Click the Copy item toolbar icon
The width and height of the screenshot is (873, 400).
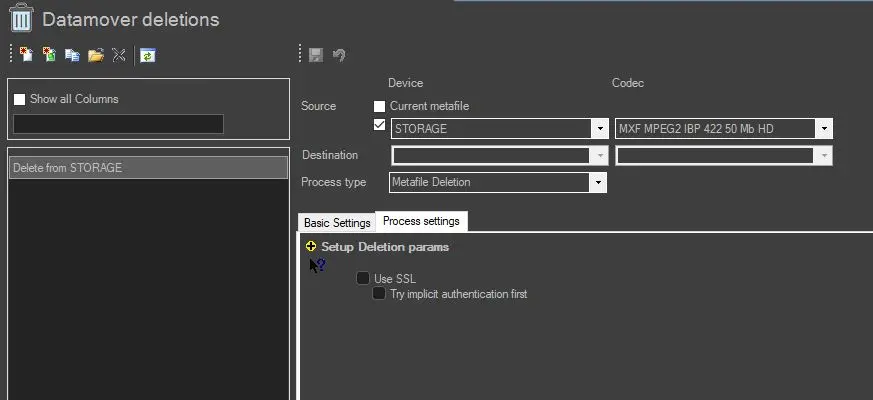72,55
